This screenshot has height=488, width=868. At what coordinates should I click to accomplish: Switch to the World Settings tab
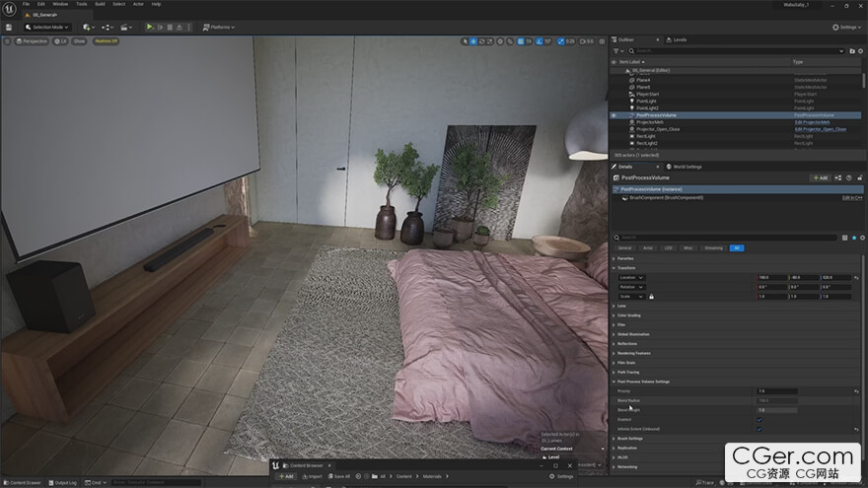(684, 167)
